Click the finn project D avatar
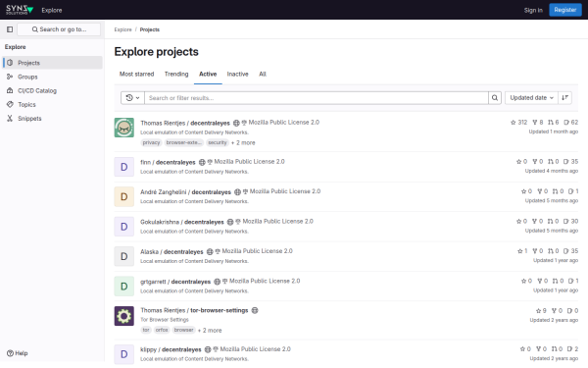This screenshot has width=588, height=368. [x=124, y=167]
